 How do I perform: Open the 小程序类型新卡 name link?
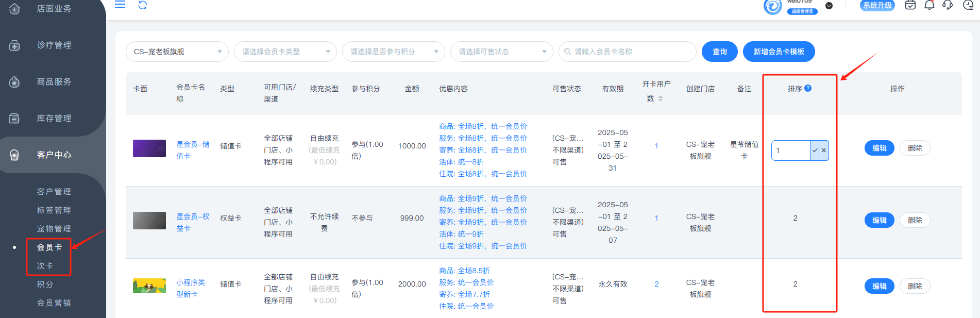(191, 288)
